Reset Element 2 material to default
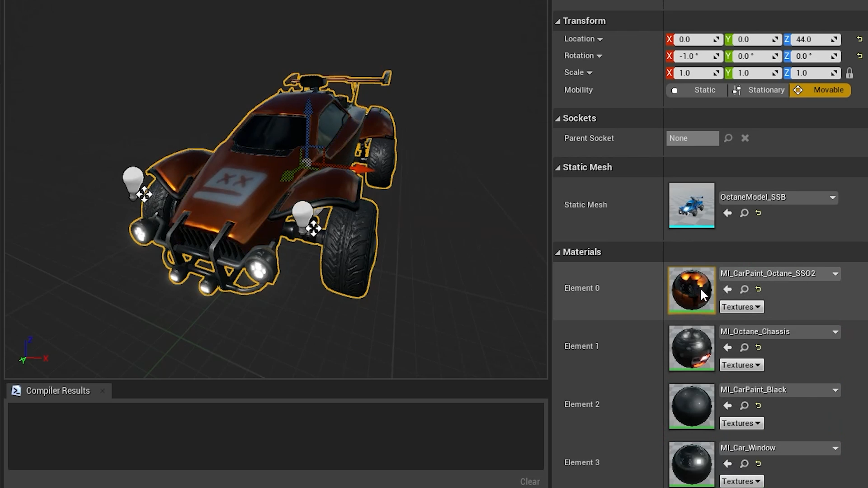The image size is (868, 488). point(758,406)
